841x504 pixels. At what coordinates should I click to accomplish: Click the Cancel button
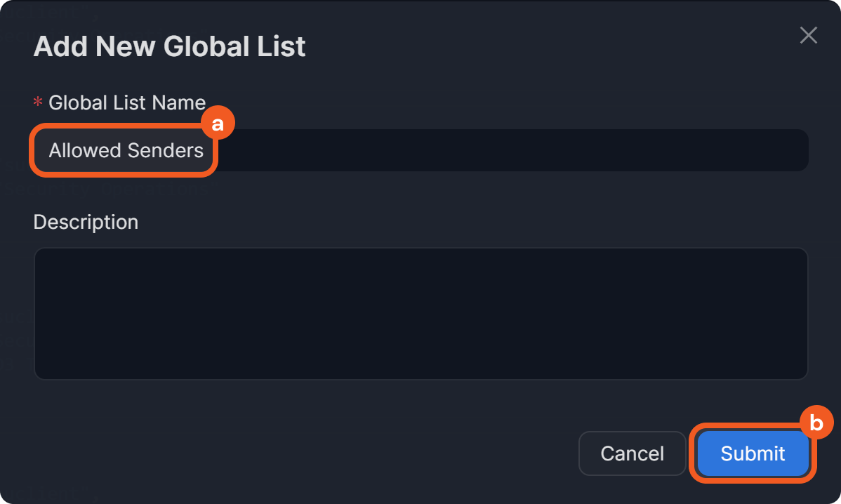tap(632, 453)
